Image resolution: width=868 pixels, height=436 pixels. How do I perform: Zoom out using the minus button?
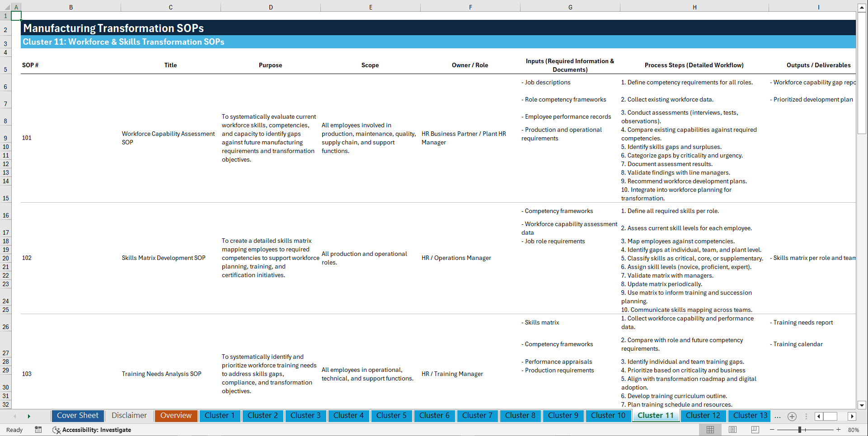(771, 430)
